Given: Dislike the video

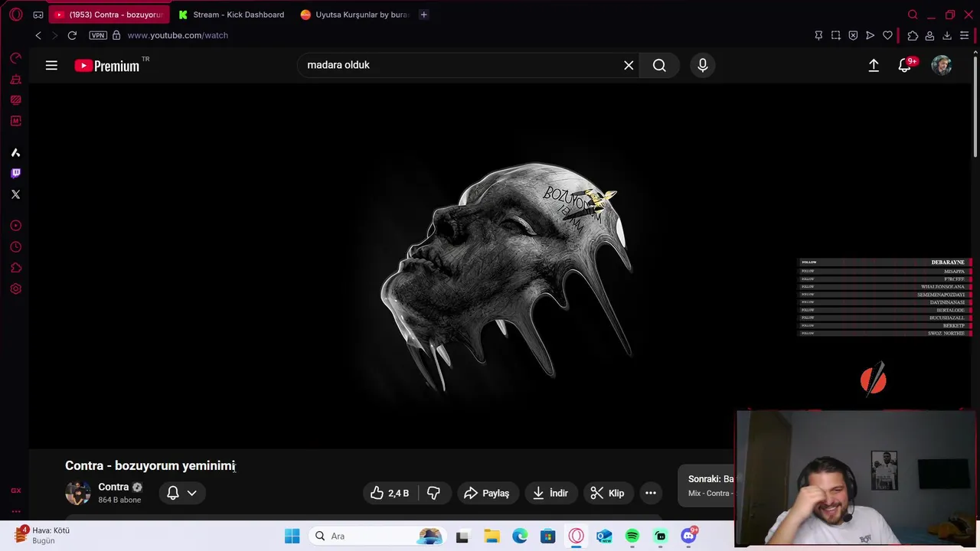Looking at the screenshot, I should click(433, 493).
